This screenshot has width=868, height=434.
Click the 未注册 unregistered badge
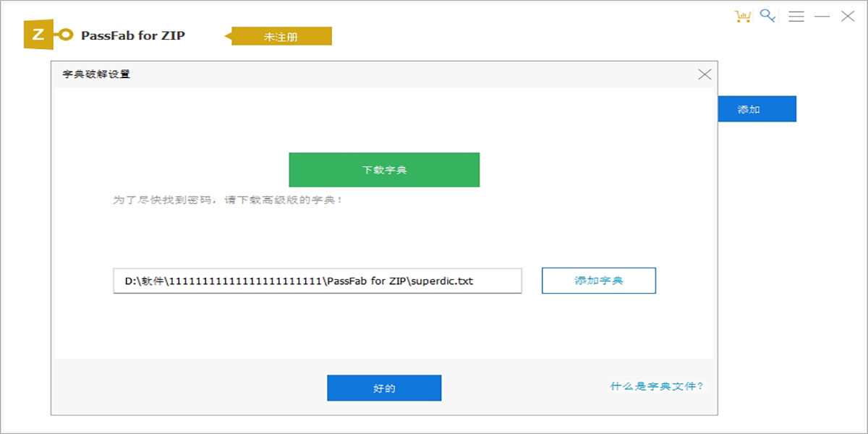(x=278, y=36)
